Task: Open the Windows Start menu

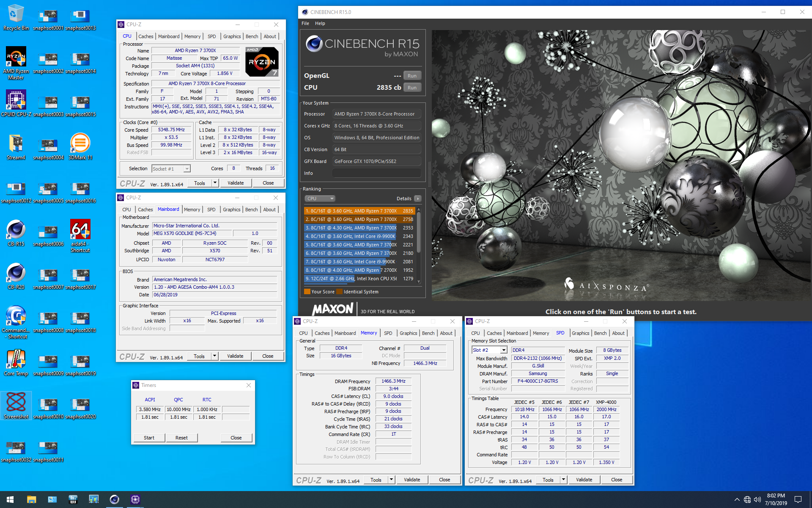Action: click(10, 500)
